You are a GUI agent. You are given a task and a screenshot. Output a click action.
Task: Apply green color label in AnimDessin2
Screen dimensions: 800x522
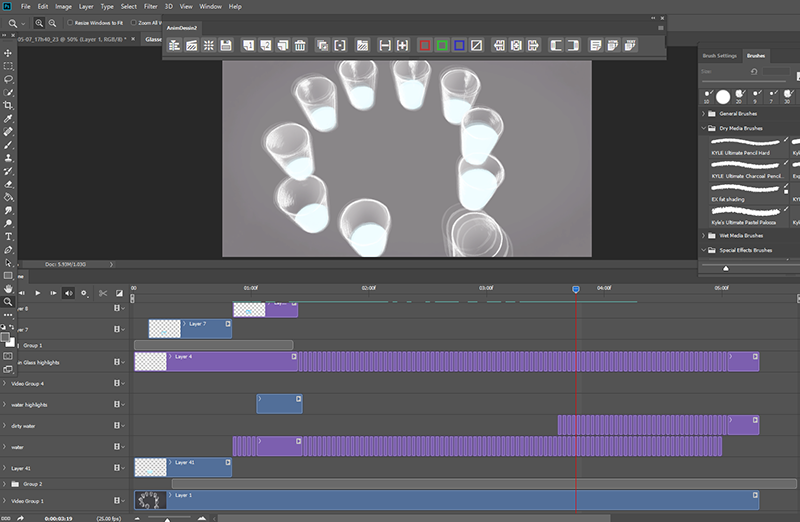(x=442, y=45)
